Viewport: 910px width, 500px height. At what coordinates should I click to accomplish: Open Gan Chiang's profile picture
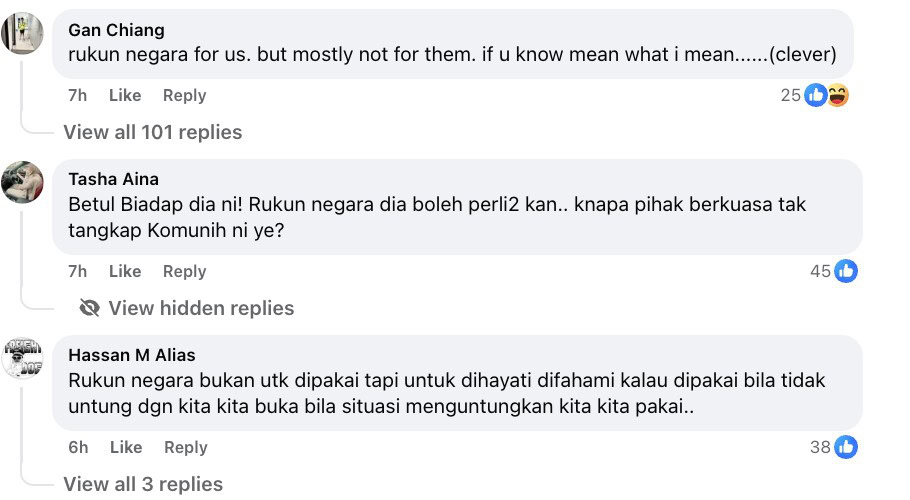(x=22, y=33)
